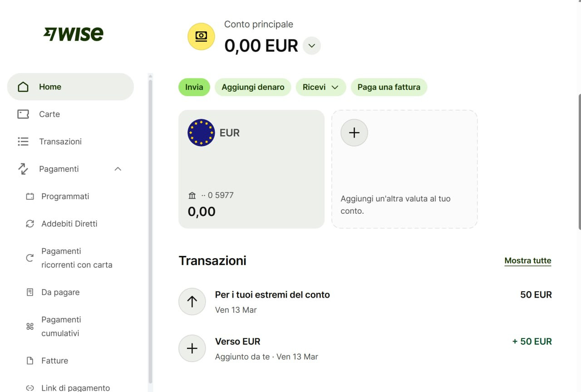581x392 pixels.
Task: Click the yellow Conto principale account icon
Action: pos(201,36)
